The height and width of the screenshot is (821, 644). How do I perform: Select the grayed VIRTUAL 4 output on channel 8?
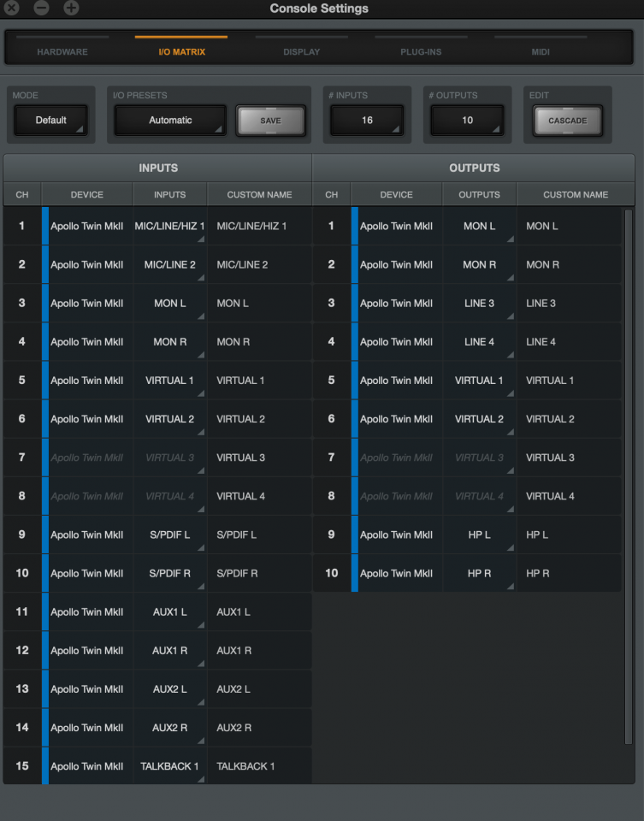(479, 496)
